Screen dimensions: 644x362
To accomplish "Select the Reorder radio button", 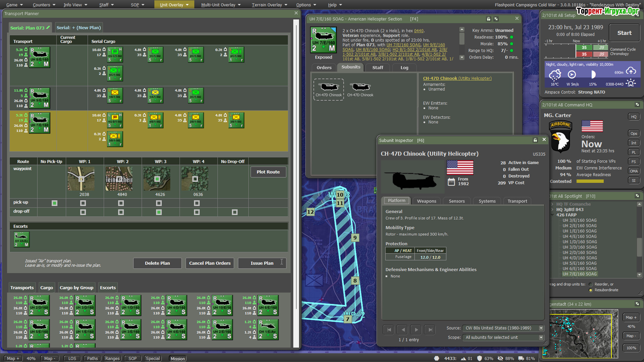I will [591, 284].
